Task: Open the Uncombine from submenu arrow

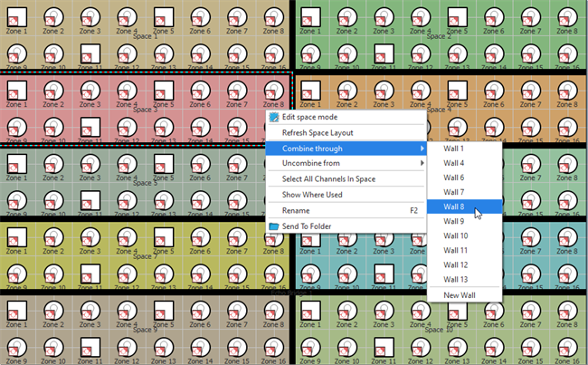Action: click(422, 163)
